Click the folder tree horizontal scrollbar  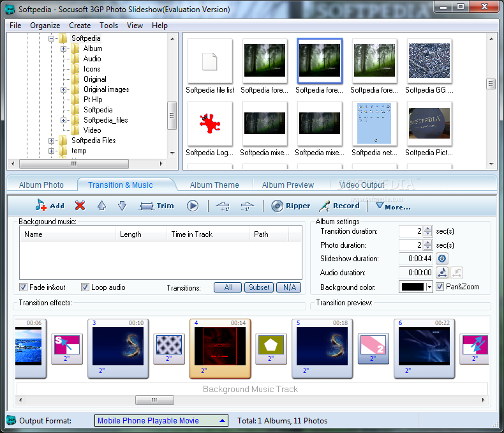pyautogui.click(x=74, y=163)
